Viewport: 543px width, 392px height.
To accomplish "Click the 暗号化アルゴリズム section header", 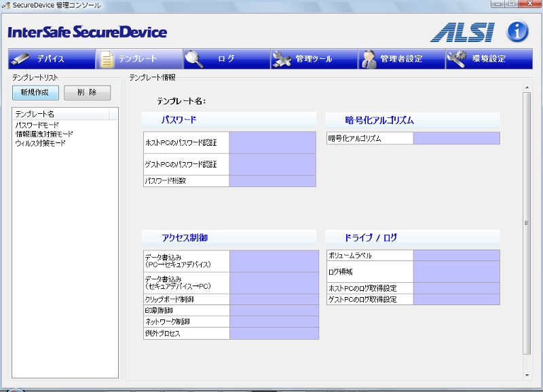I will [x=413, y=120].
